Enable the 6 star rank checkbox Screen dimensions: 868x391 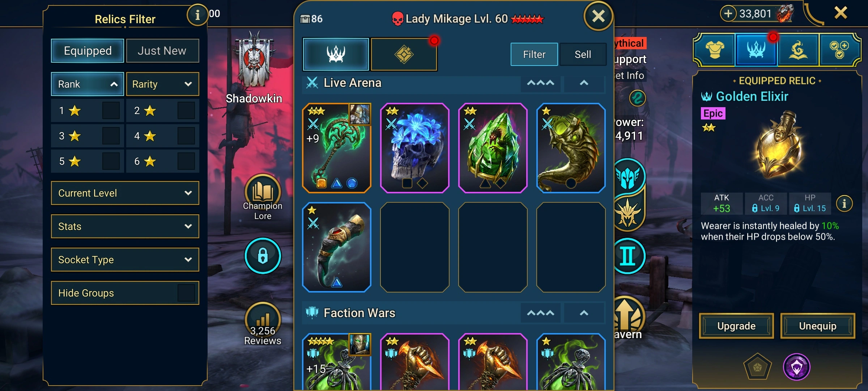tap(186, 161)
